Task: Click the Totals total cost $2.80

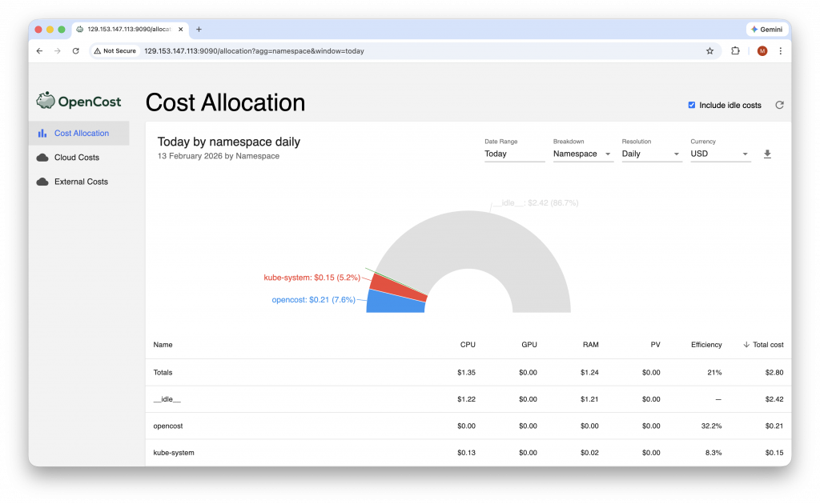Action: coord(774,372)
